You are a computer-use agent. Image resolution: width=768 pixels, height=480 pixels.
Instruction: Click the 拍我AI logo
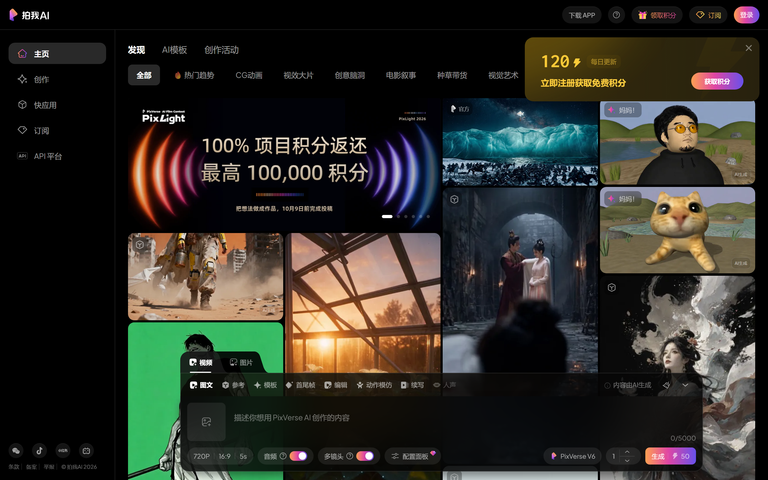29,15
